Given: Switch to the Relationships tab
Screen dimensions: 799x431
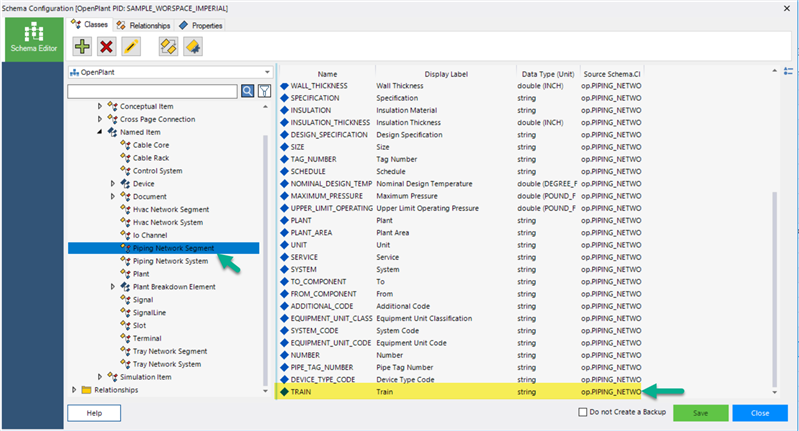Looking at the screenshot, I should click(143, 25).
